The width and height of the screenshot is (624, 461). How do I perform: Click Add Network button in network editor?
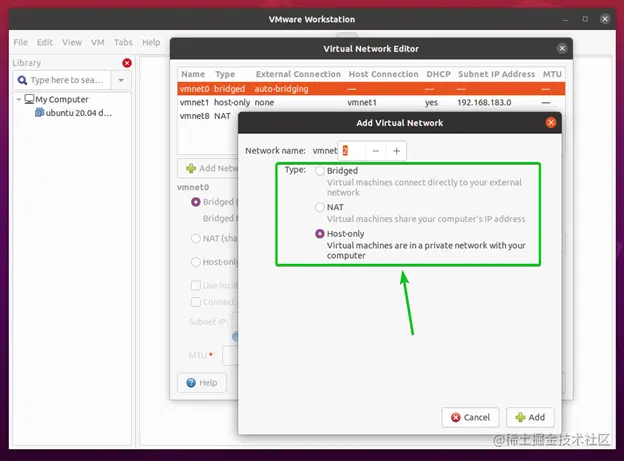click(208, 168)
